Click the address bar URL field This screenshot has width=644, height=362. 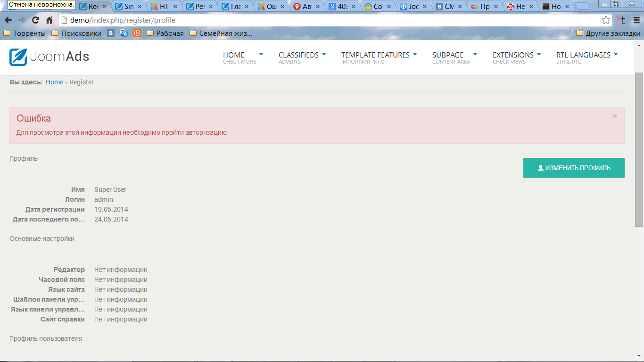(330, 20)
